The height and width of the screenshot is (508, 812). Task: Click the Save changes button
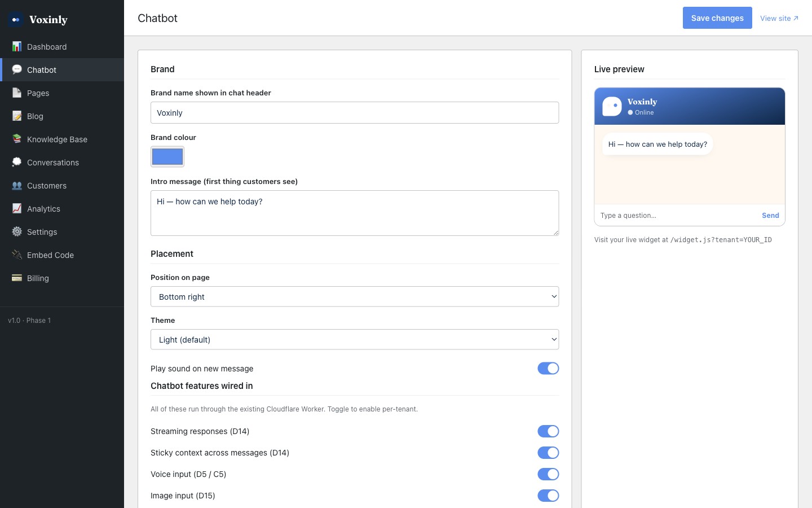tap(717, 18)
